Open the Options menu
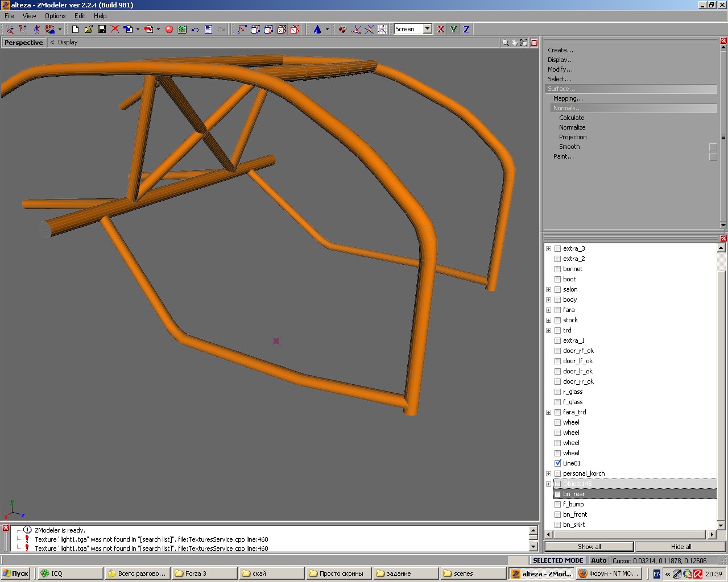This screenshot has width=728, height=582. pyautogui.click(x=55, y=16)
